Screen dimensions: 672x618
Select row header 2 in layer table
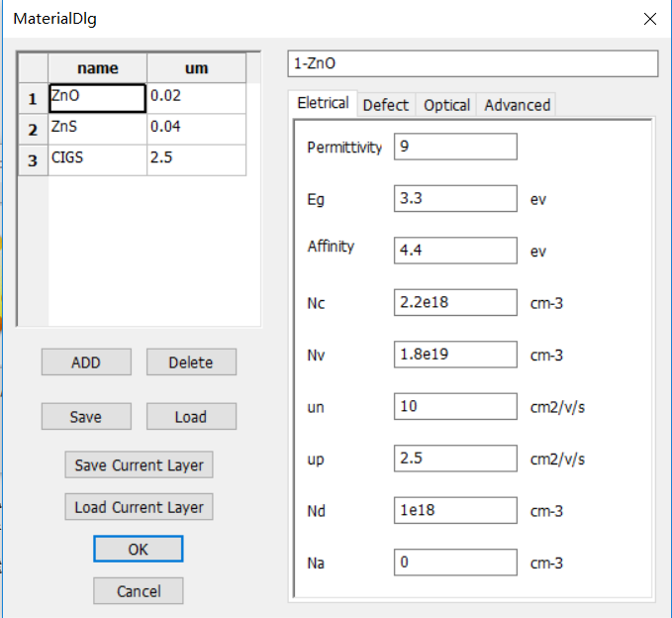coord(33,130)
